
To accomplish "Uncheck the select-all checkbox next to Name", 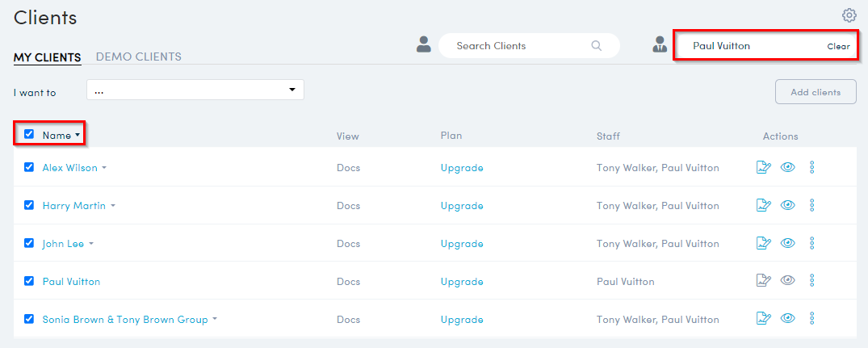I will pyautogui.click(x=29, y=134).
